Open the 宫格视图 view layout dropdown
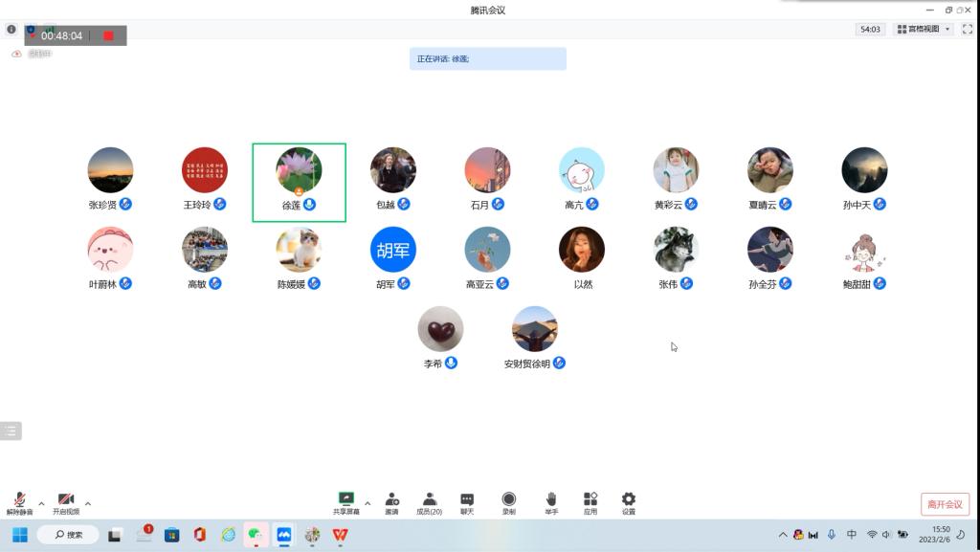 point(923,30)
